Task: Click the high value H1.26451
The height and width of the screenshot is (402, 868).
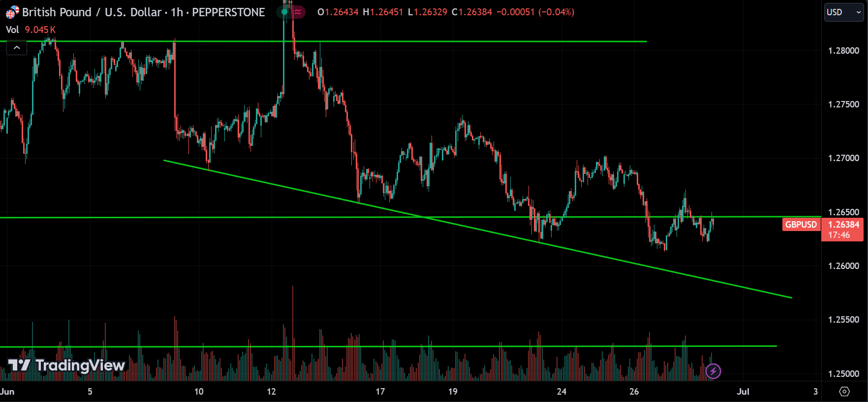Action: tap(383, 12)
